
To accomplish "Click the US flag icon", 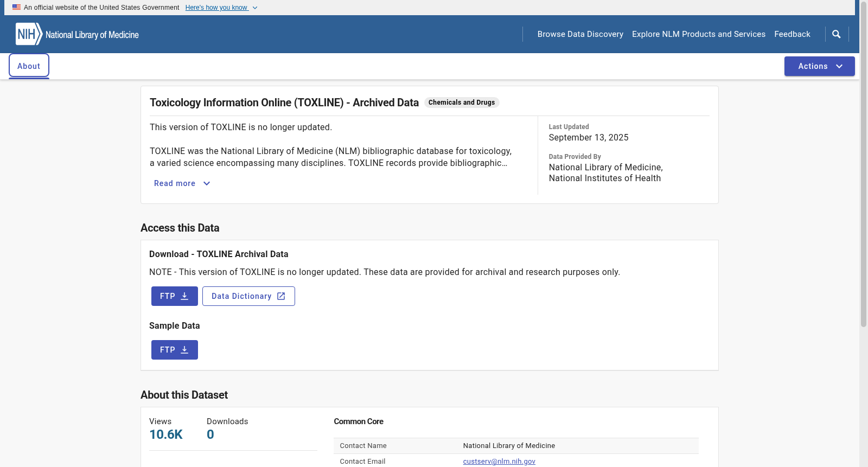I will tap(17, 8).
